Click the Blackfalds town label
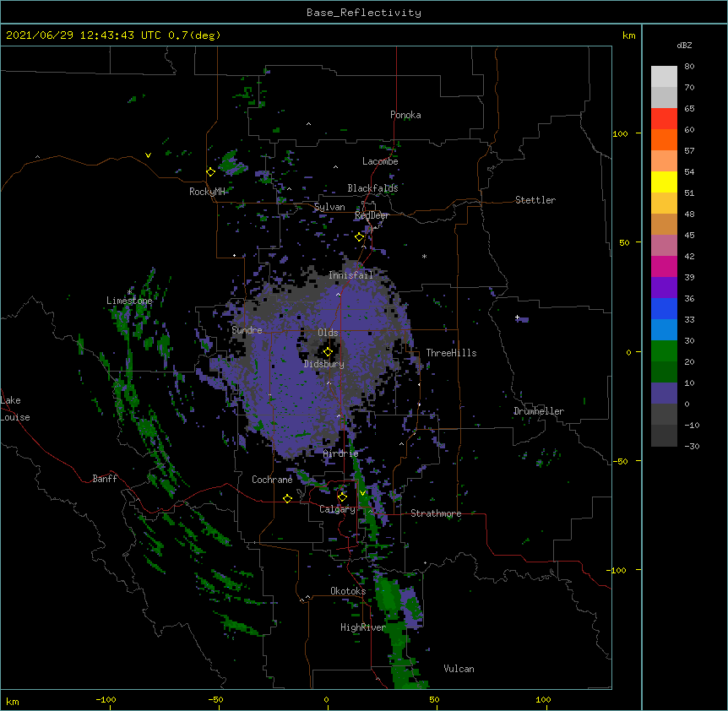Viewport: 728px width, 711px height. pyautogui.click(x=372, y=188)
